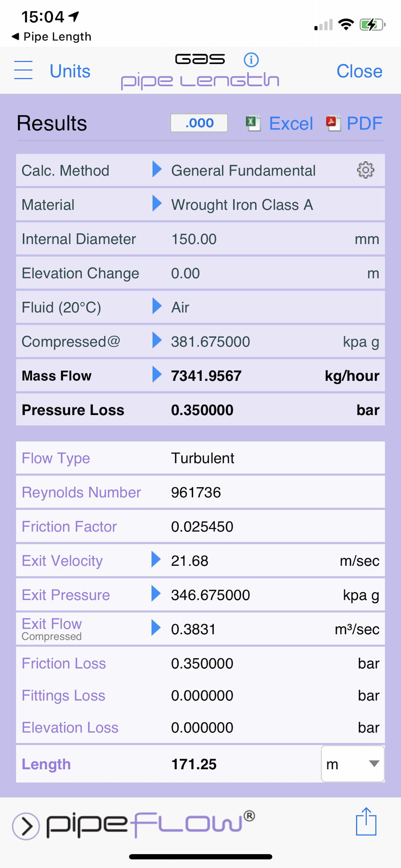
Task: Tap compressed pressure value 381.675000
Action: click(211, 342)
